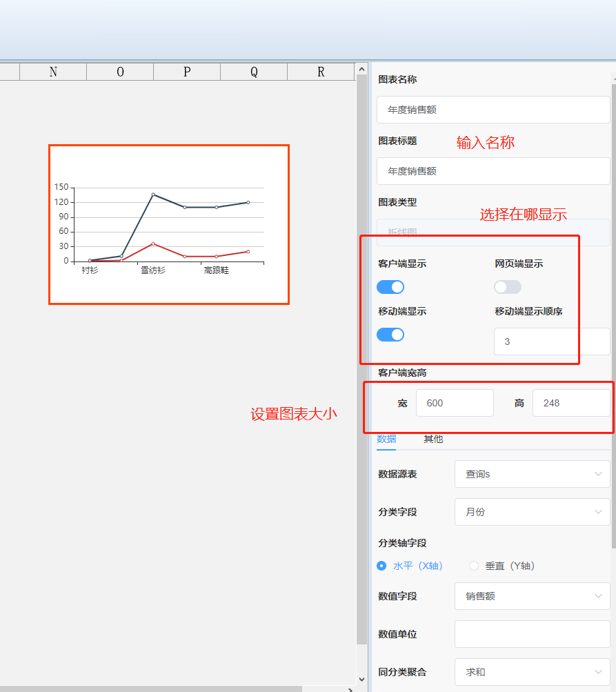
Task: Click the 图表名称 input field
Action: tap(493, 110)
